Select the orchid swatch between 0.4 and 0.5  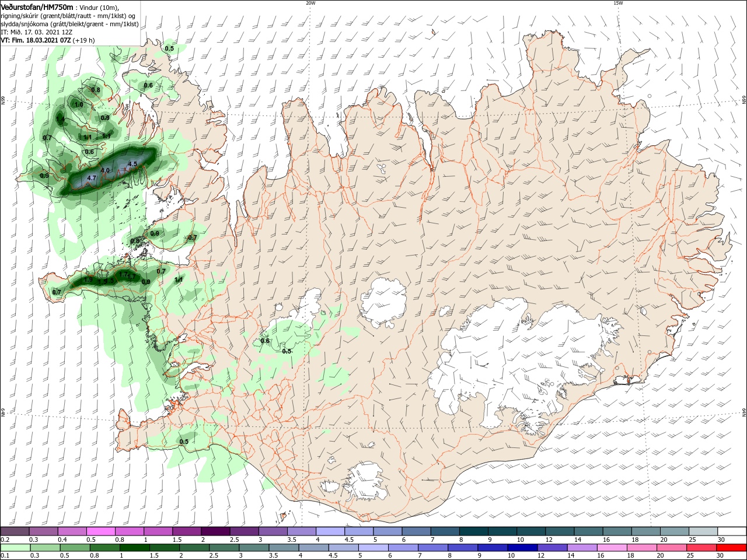tap(72, 531)
